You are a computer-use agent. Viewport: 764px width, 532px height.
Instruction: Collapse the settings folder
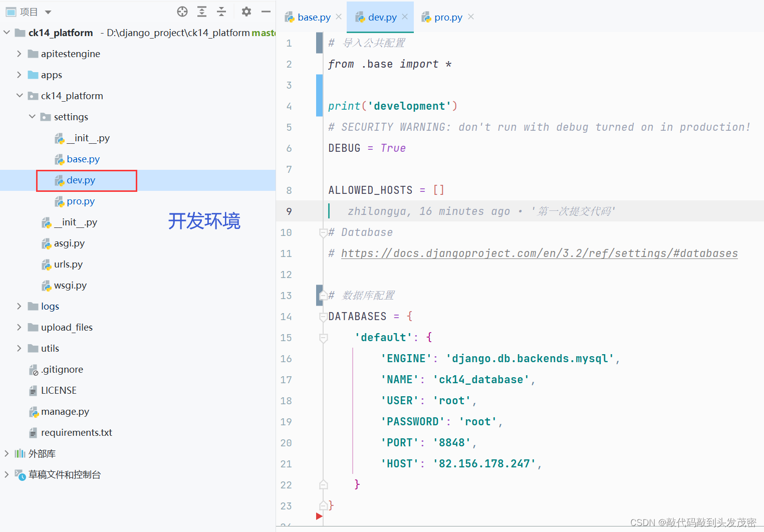pyautogui.click(x=33, y=117)
